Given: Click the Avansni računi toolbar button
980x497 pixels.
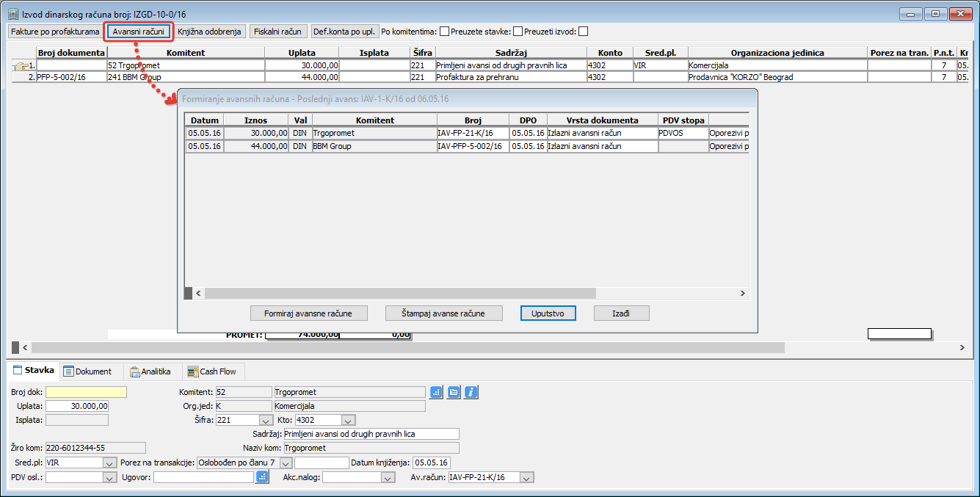Looking at the screenshot, I should 138,32.
